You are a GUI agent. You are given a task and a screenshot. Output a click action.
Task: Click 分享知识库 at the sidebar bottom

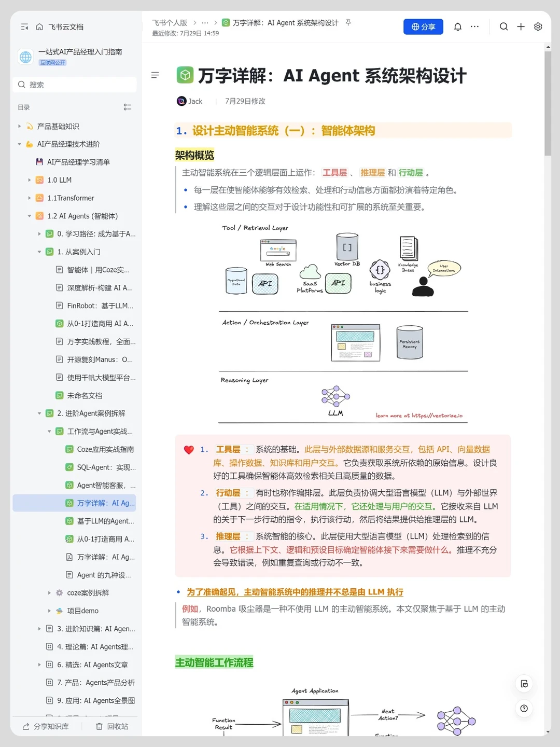(x=46, y=726)
